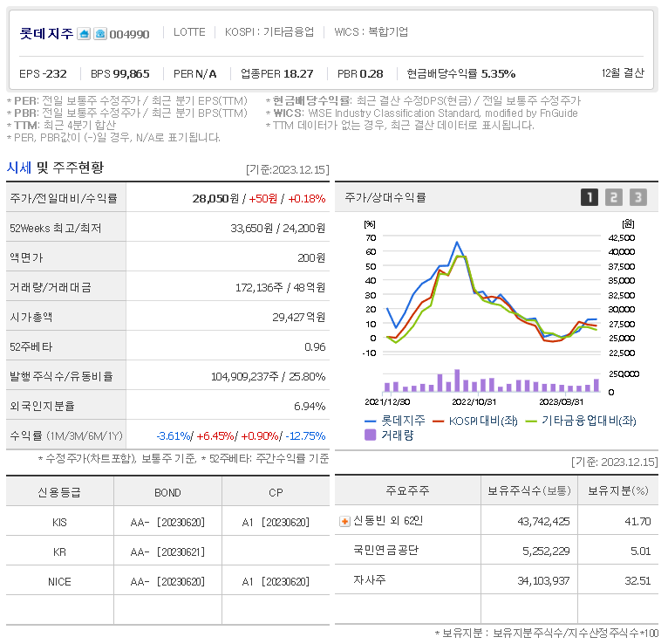
Task: Click WICS : 복합기업 classification text
Action: coord(371,32)
